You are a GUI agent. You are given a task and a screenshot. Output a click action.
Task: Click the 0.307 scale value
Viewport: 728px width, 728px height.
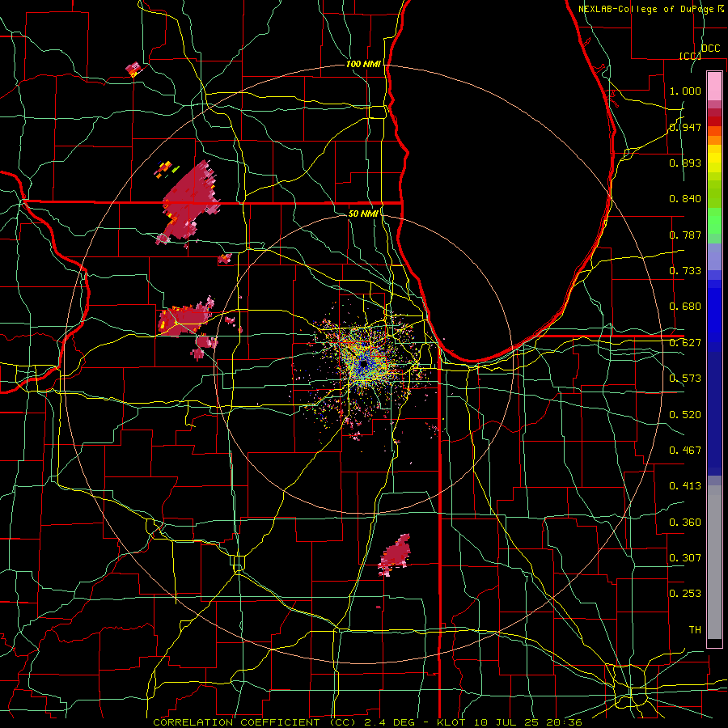(685, 558)
